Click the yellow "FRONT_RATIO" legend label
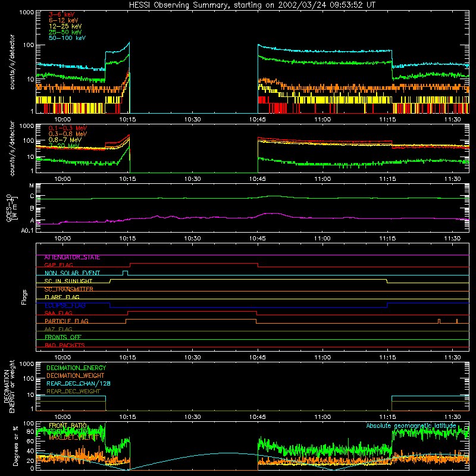476x476 pixels. pos(68,425)
